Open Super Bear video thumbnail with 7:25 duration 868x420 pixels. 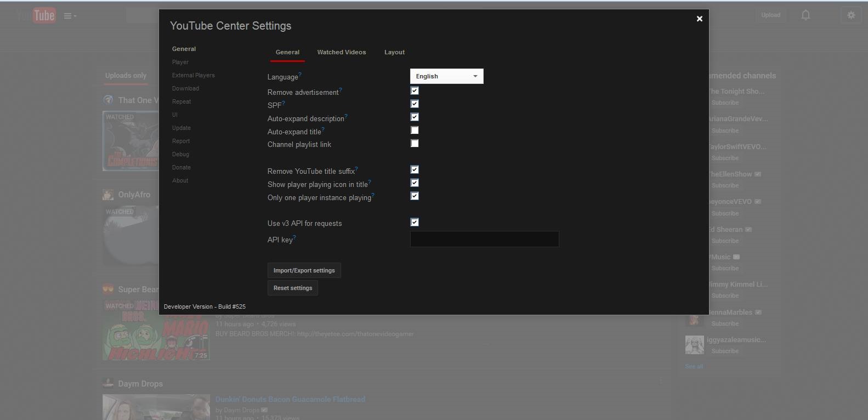156,330
